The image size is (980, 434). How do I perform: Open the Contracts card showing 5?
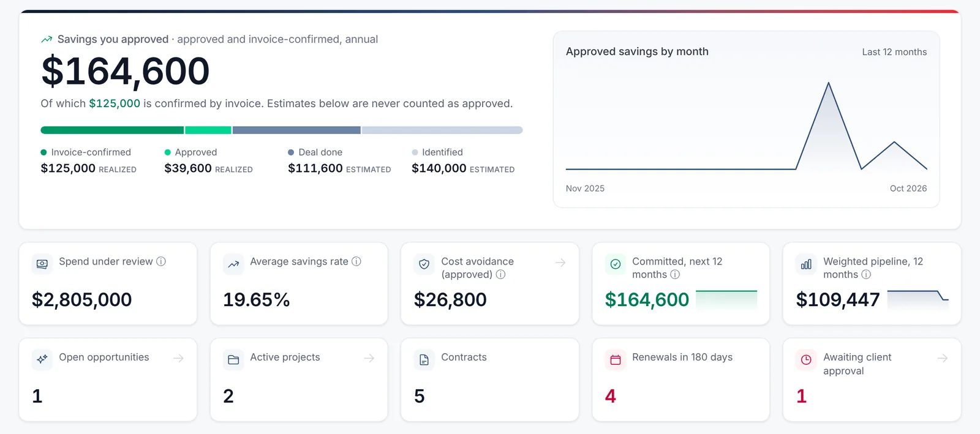coord(490,380)
